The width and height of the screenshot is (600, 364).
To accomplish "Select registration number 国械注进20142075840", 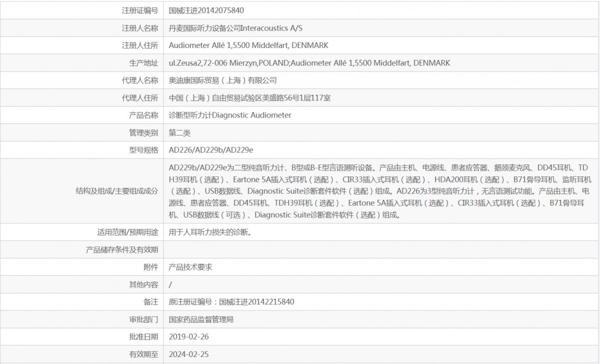I will coord(206,10).
